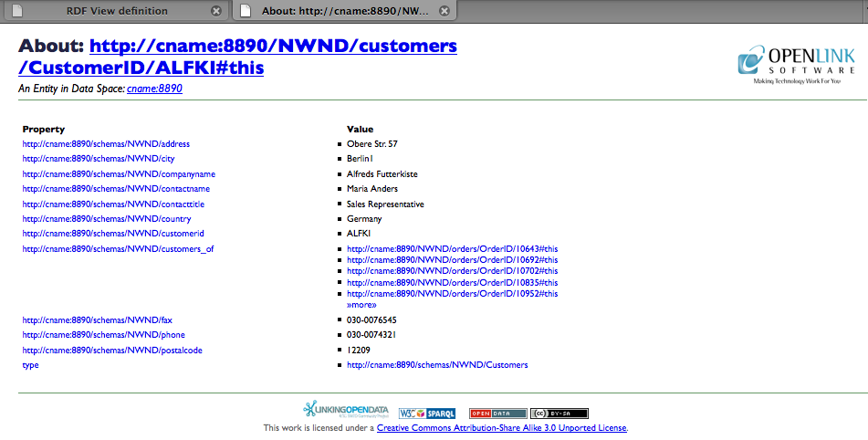
Task: Open the schemas/NWND/Customers type value link
Action: coord(437,365)
